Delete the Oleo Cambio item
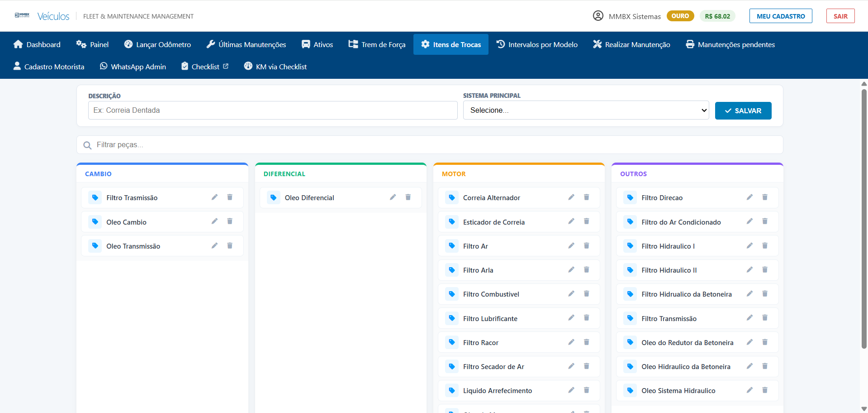The image size is (868, 413). (230, 221)
